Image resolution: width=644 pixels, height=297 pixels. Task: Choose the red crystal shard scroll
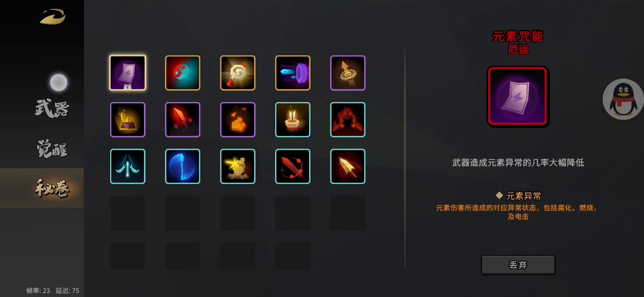click(x=183, y=120)
